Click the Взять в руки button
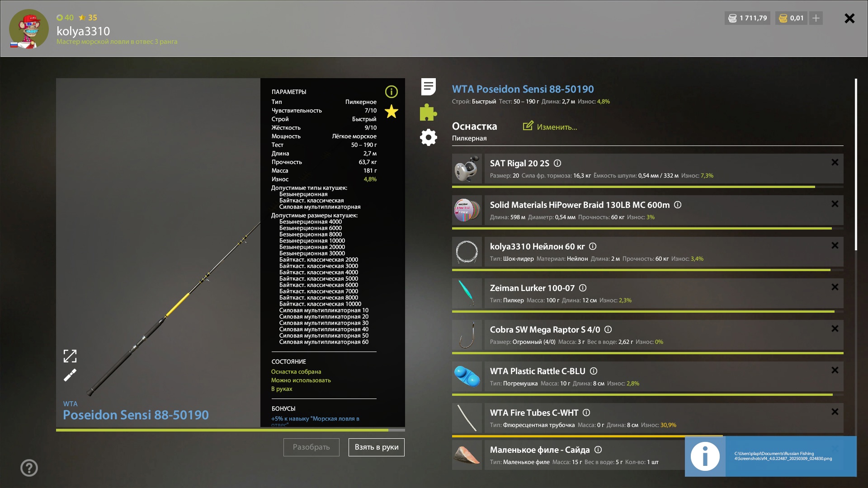 point(377,447)
